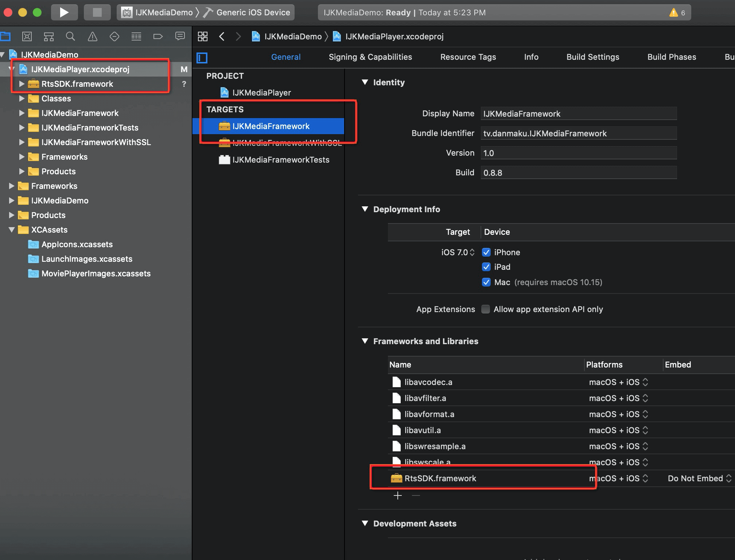Uncheck the Mac device checkbox
This screenshot has width=735, height=560.
[486, 282]
